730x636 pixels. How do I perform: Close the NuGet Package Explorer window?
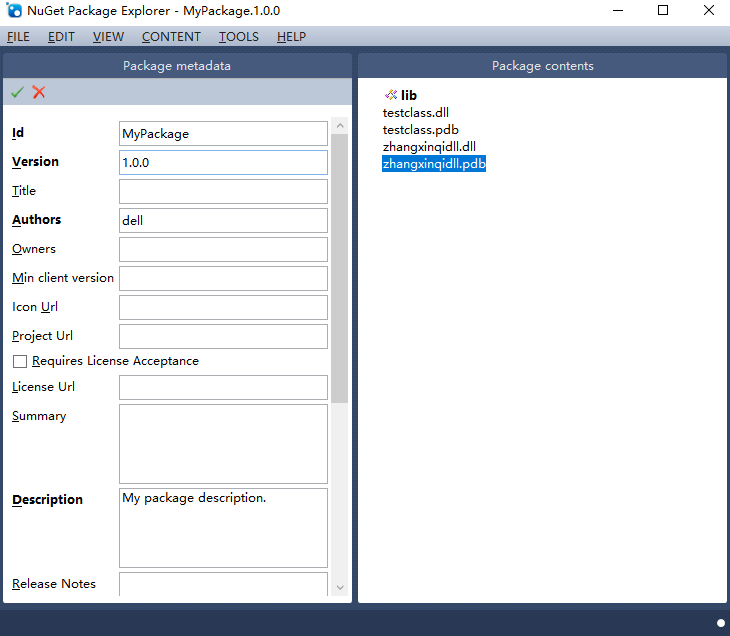click(x=709, y=10)
